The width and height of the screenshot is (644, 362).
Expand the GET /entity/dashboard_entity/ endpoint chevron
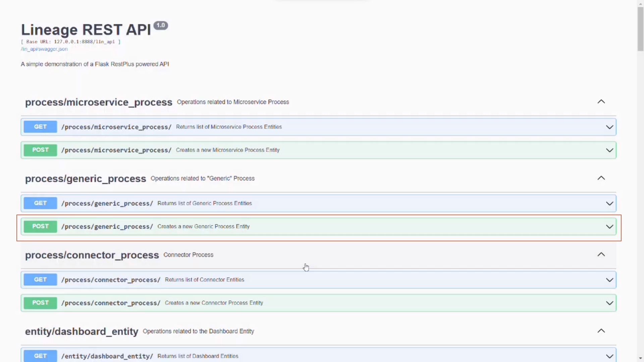(609, 356)
